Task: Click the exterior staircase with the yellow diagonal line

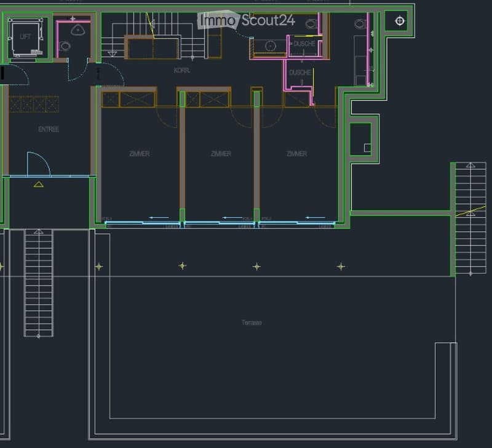Action: pyautogui.click(x=470, y=218)
